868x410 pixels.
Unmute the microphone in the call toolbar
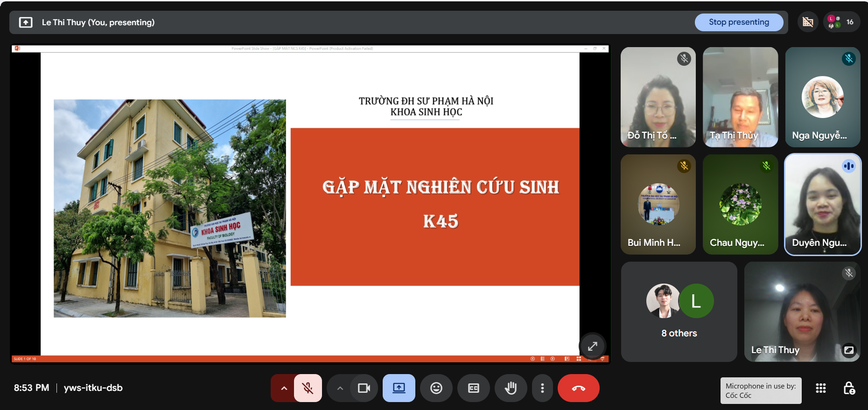308,388
